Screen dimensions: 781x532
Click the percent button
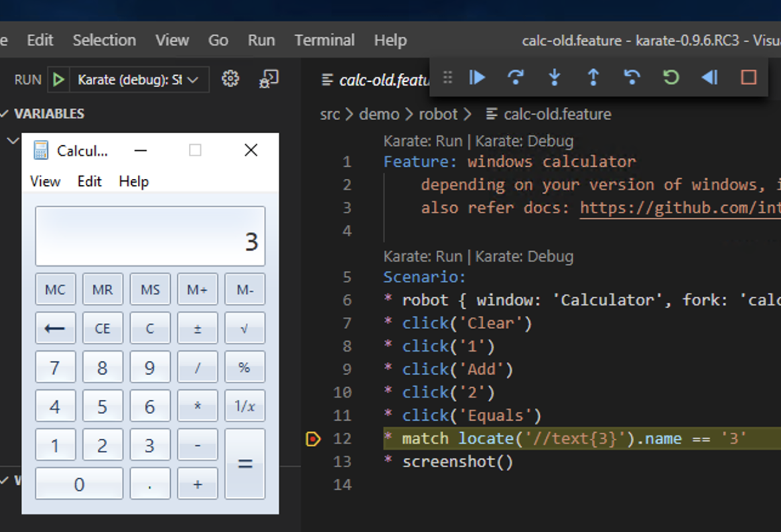(x=244, y=367)
